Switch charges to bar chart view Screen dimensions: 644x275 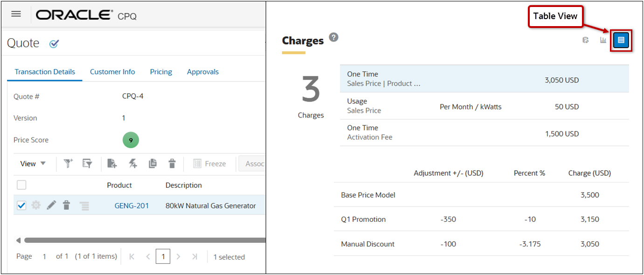coord(603,41)
